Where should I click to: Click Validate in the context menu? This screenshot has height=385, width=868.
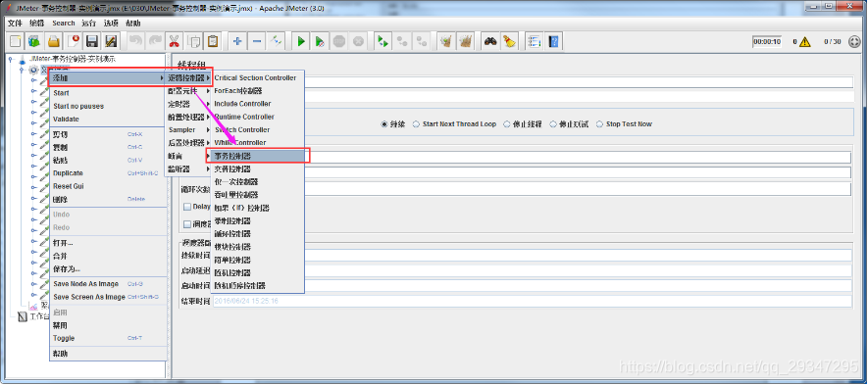coord(108,119)
